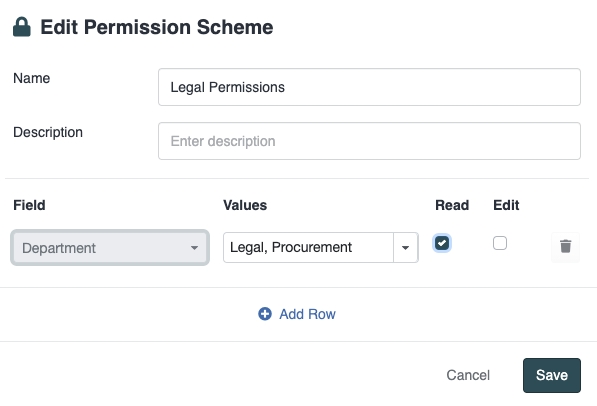
Task: Click into the Enter description field
Action: click(369, 141)
